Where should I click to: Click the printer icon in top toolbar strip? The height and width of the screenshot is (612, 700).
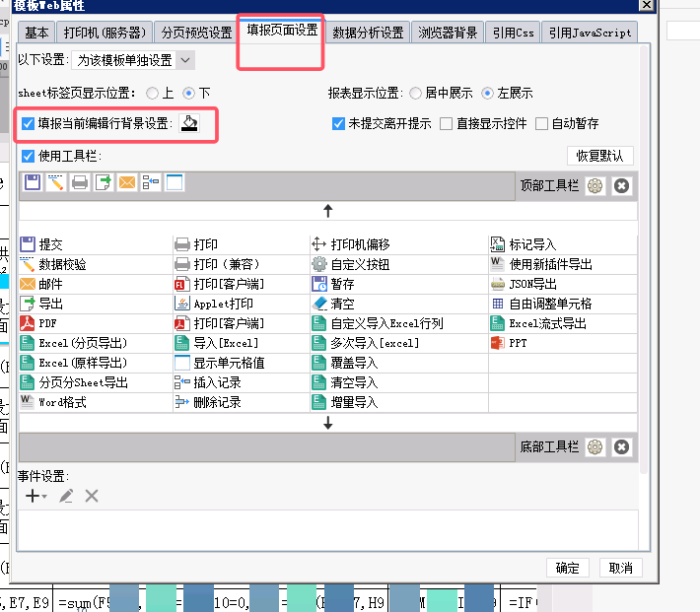80,182
